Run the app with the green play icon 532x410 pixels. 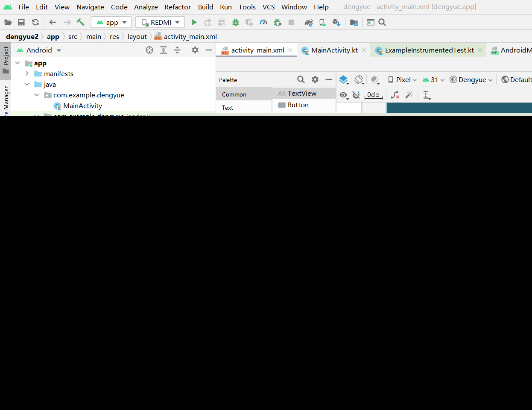point(194,22)
